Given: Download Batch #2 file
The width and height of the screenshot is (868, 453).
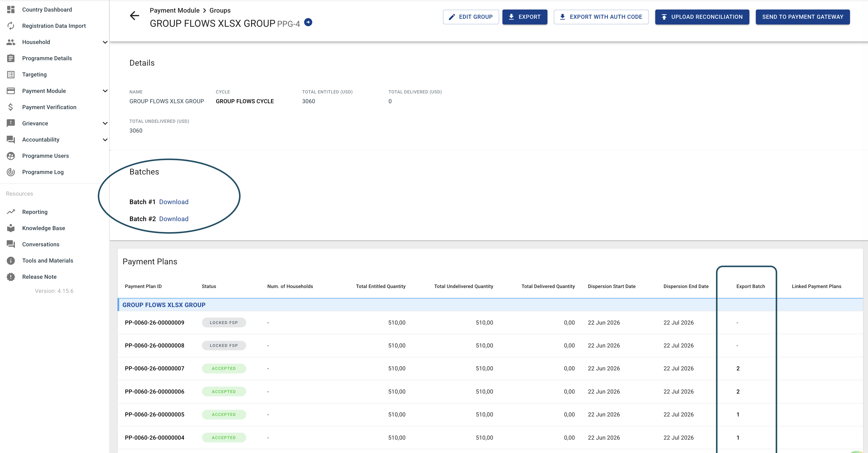Looking at the screenshot, I should coord(174,219).
